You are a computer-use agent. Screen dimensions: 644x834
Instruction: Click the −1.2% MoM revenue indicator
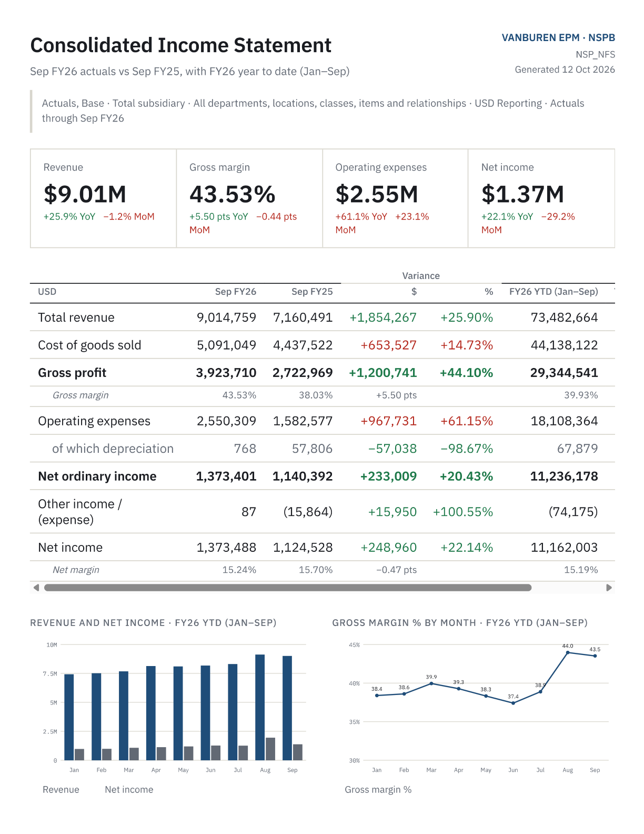pyautogui.click(x=129, y=216)
